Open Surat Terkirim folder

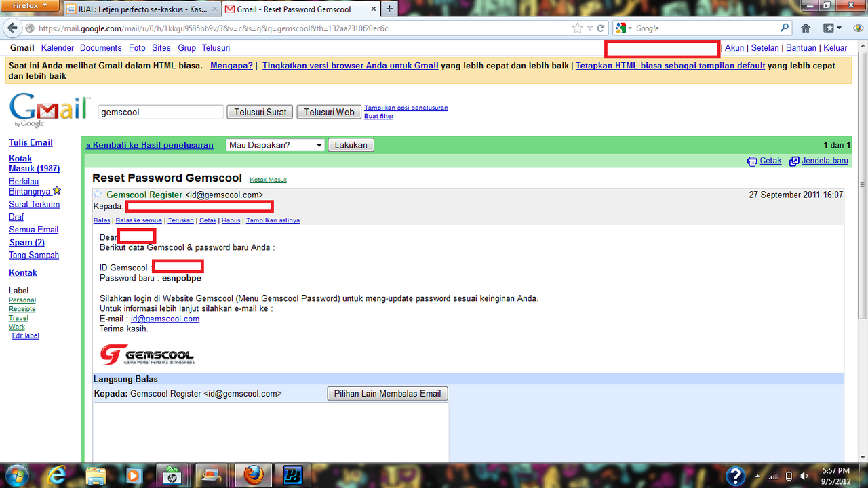tap(34, 204)
